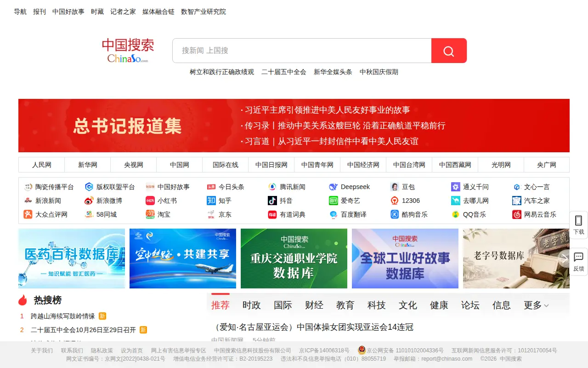The height and width of the screenshot is (368, 588).
Task: Open 导航 in top menu
Action: [20, 11]
